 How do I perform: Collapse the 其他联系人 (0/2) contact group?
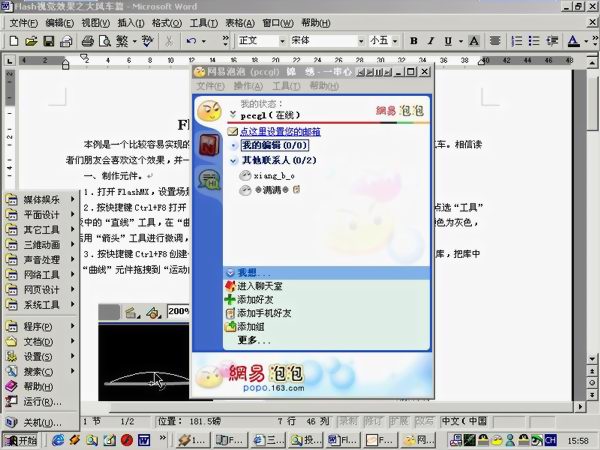click(233, 160)
